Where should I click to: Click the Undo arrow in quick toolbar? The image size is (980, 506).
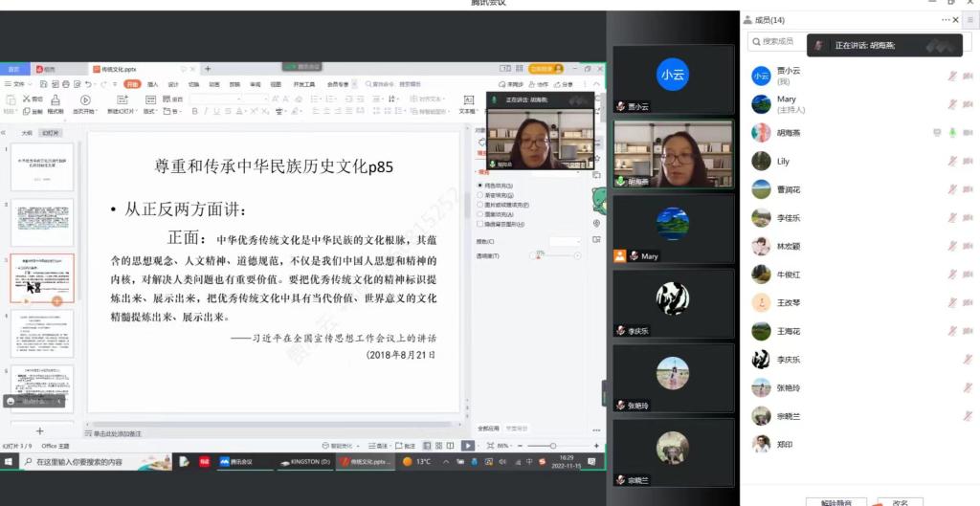87,84
